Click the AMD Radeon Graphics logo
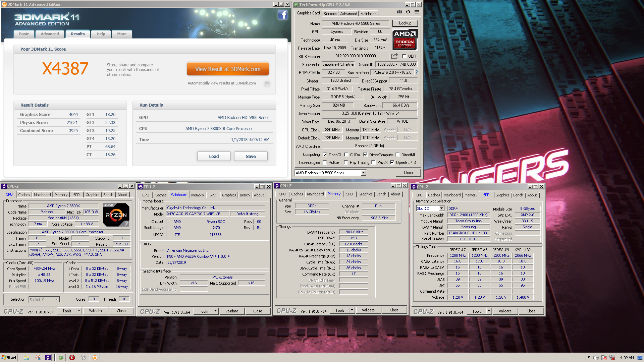The image size is (644, 362). (x=405, y=40)
